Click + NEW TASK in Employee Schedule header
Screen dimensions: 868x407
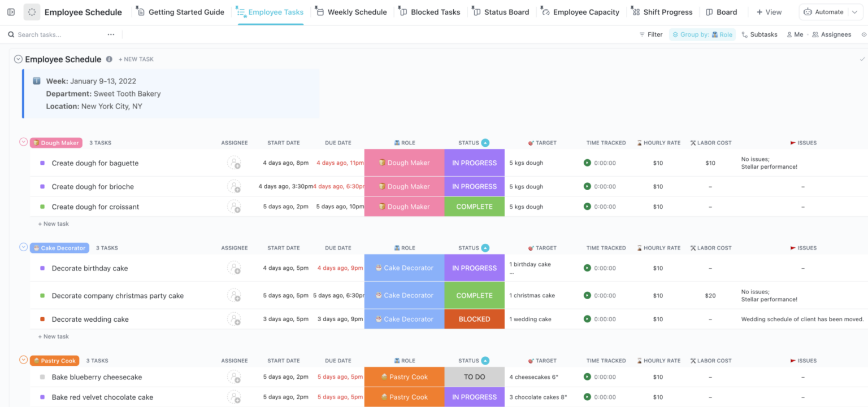click(x=136, y=59)
